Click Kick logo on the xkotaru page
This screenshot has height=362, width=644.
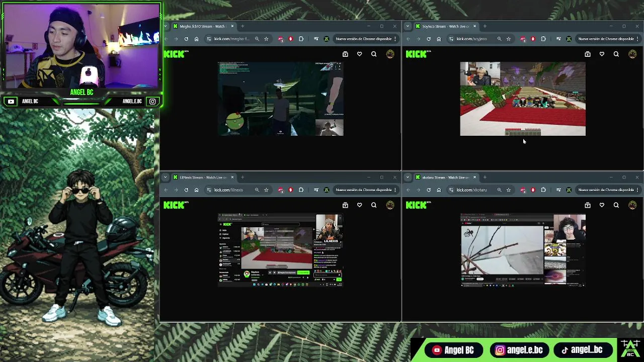[418, 205]
